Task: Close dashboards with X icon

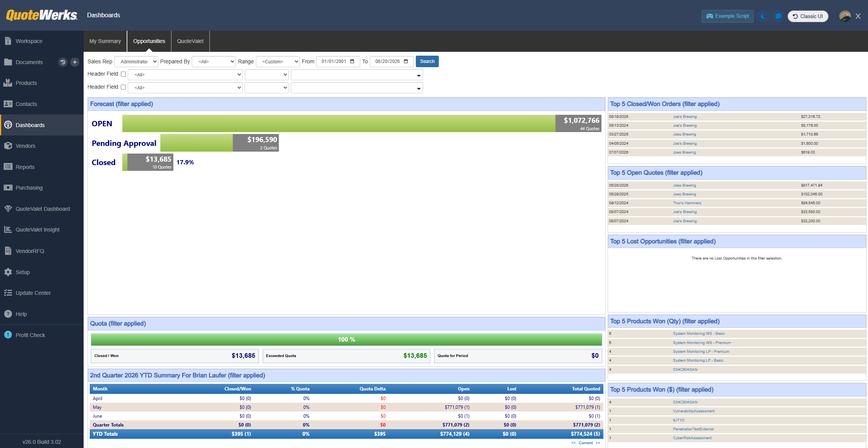Action: (x=858, y=16)
